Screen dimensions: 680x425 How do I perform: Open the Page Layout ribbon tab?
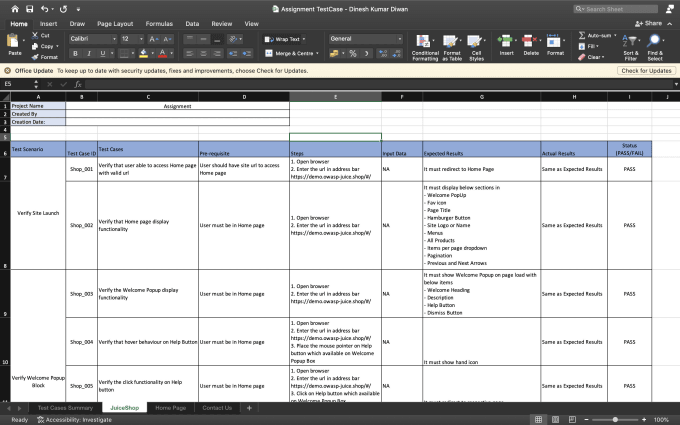115,24
